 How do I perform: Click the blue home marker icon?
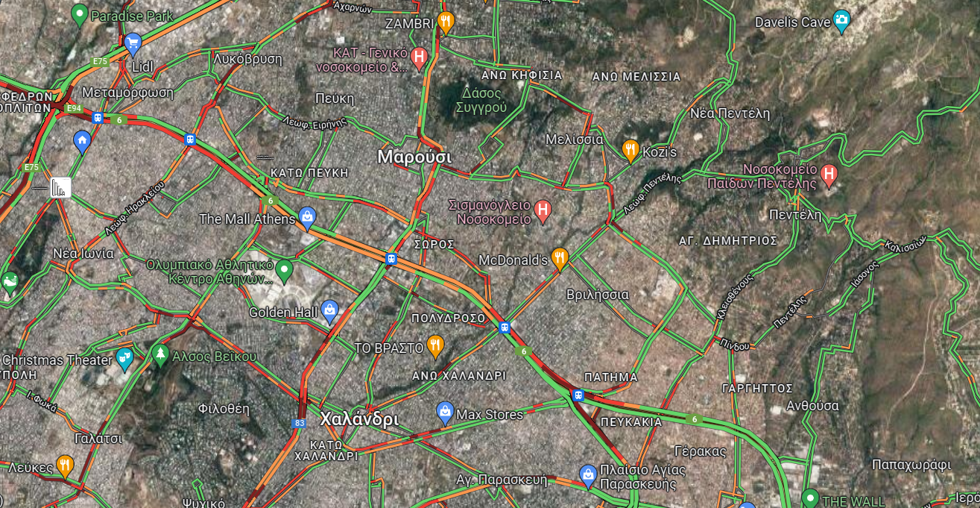[x=82, y=140]
